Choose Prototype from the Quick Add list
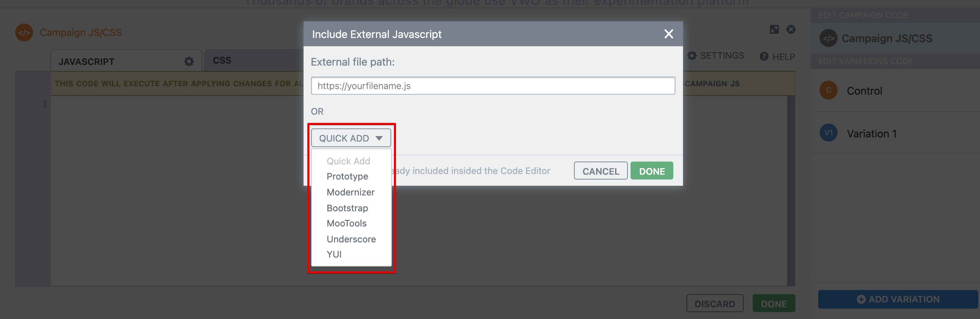This screenshot has width=980, height=319. 347,177
